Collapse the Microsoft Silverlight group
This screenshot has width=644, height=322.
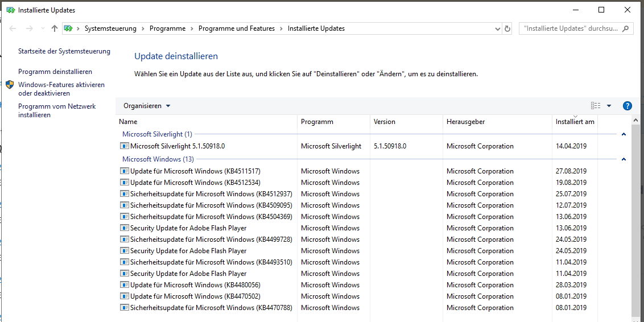click(x=624, y=134)
